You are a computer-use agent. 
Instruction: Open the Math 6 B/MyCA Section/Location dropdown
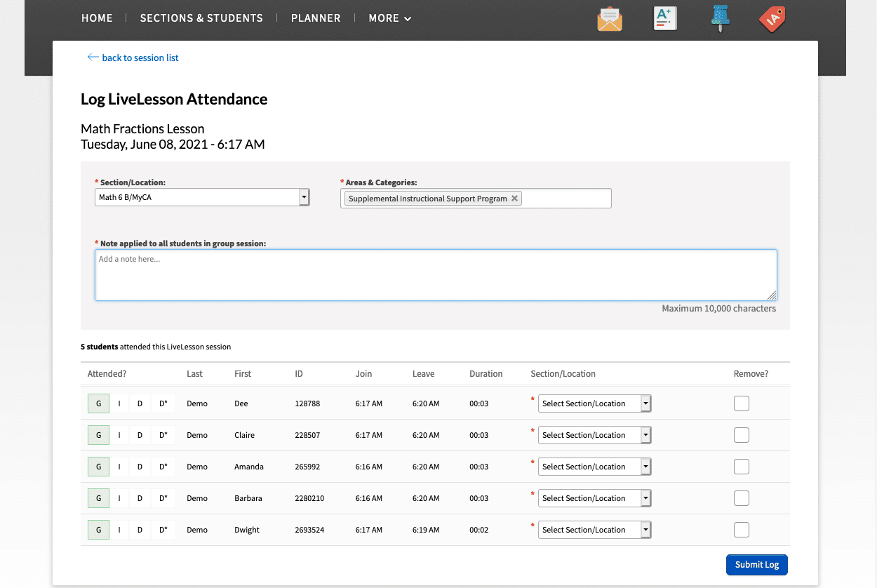pos(202,197)
